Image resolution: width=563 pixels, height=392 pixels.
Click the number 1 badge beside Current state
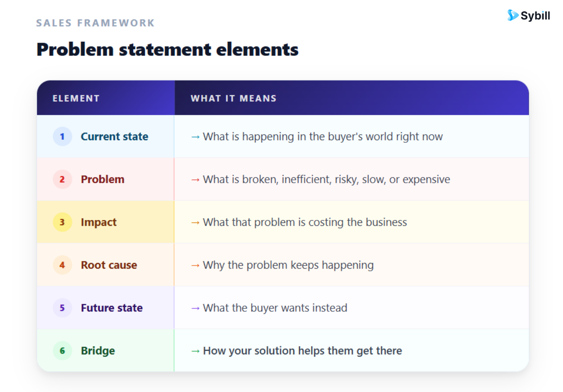[x=62, y=136]
